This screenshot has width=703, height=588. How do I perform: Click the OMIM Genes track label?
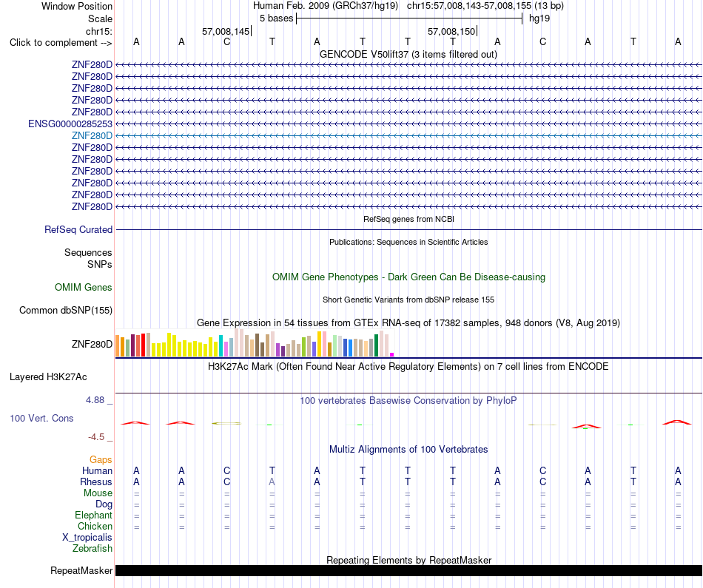(84, 287)
